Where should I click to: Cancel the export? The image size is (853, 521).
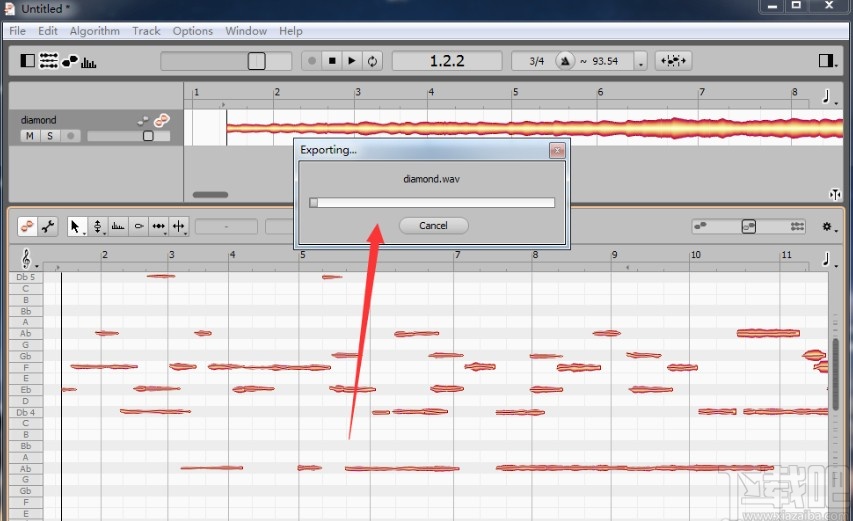433,225
